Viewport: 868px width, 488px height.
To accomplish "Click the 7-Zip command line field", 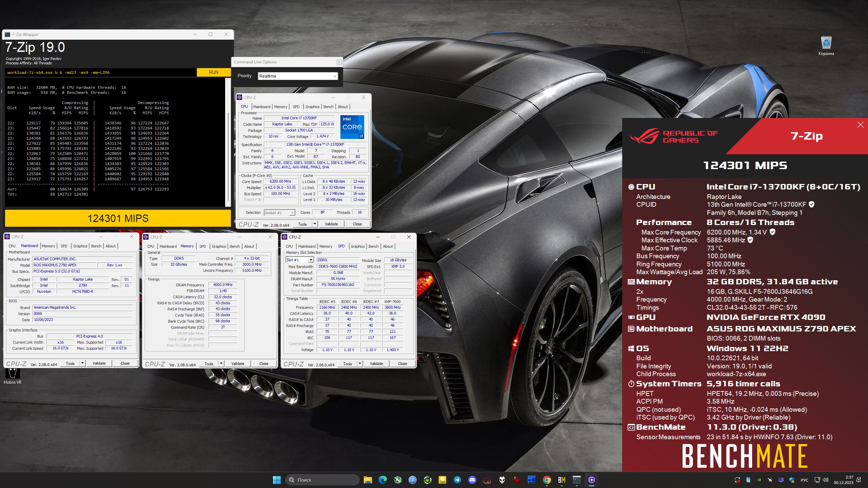I will pyautogui.click(x=100, y=72).
